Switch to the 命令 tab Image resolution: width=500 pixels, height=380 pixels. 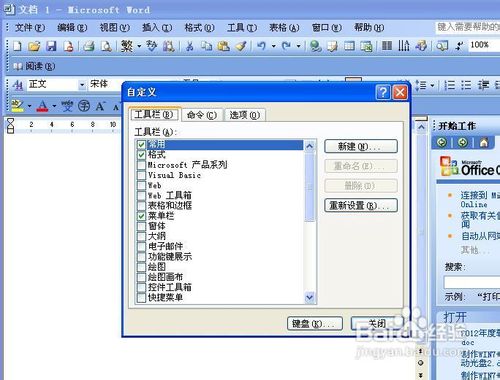[202, 115]
